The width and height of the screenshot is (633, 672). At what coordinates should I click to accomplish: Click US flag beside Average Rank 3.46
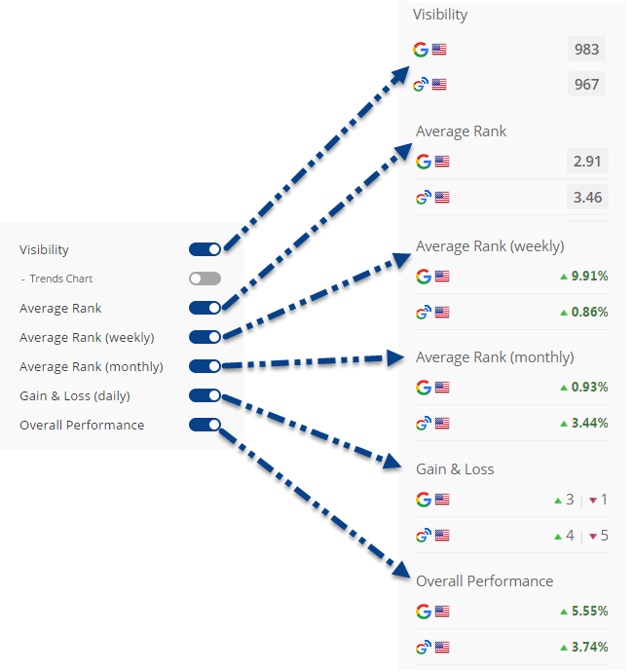[442, 198]
